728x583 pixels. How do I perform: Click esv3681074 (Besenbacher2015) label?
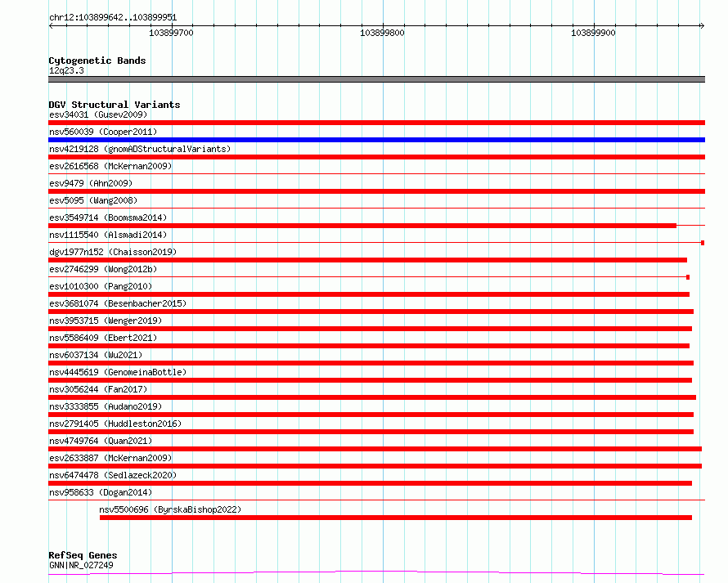[x=118, y=303]
